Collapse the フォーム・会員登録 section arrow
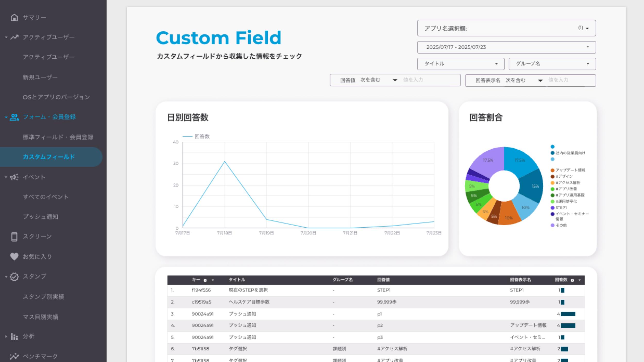 [6, 117]
